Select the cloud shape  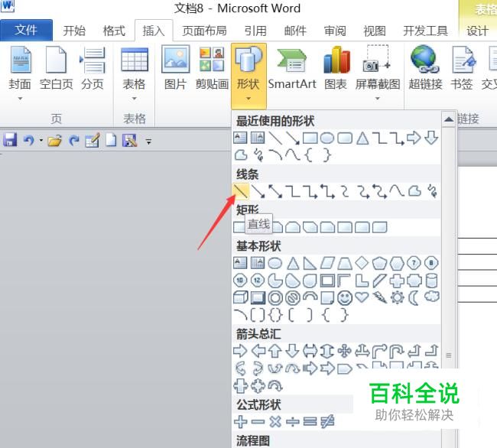(x=432, y=297)
